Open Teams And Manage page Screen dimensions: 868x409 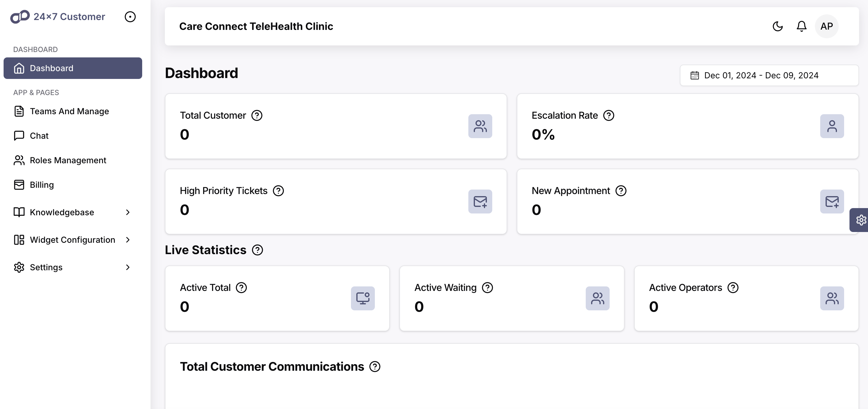69,111
